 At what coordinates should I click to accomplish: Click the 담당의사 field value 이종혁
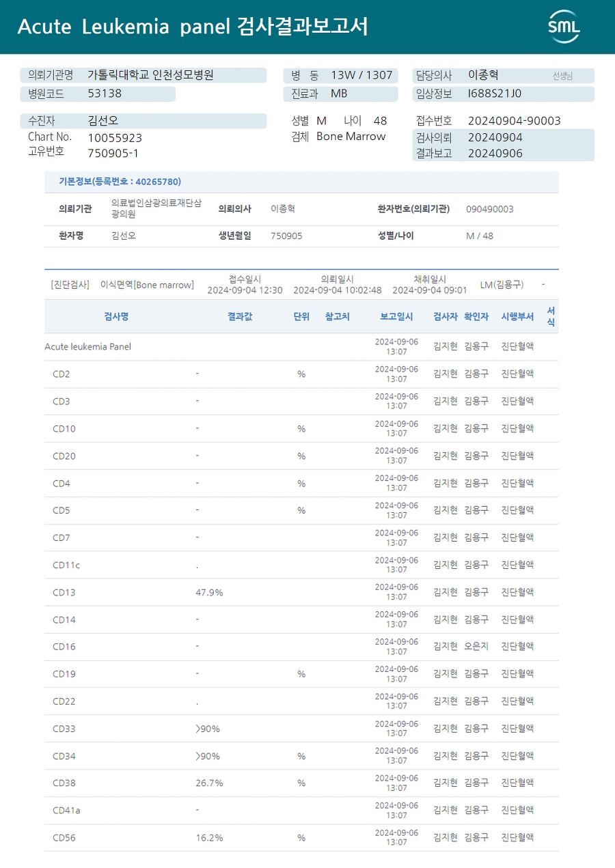click(x=483, y=75)
